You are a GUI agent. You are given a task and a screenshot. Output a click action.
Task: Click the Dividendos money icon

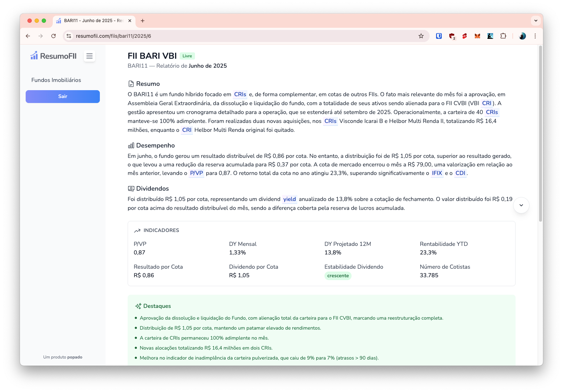131,189
